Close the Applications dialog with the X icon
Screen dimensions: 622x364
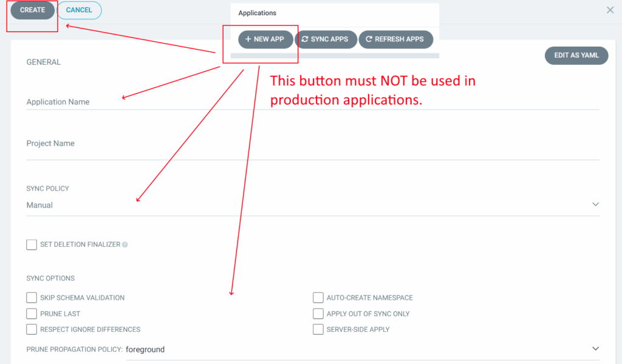[x=612, y=10]
